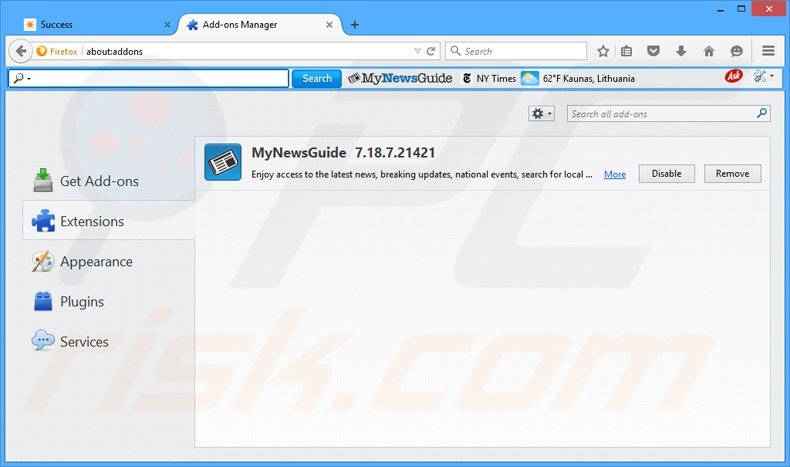
Task: Open Get Add-ons category
Action: tap(108, 181)
